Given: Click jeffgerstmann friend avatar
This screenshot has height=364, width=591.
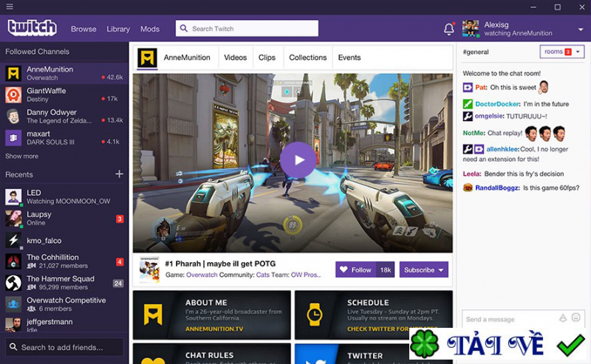Looking at the screenshot, I should click(x=13, y=324).
